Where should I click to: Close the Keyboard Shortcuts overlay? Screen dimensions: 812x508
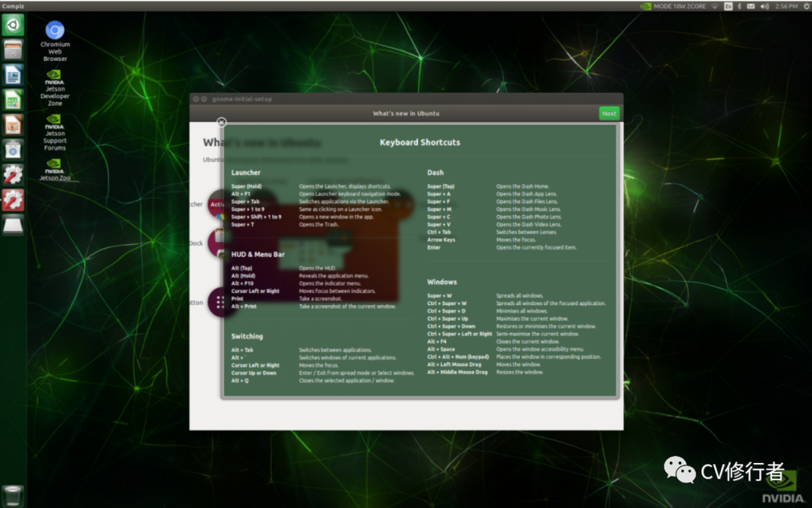[x=222, y=122]
